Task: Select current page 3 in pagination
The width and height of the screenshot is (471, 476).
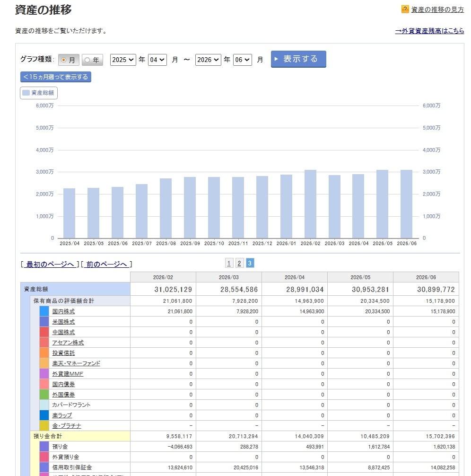Action: pyautogui.click(x=250, y=263)
